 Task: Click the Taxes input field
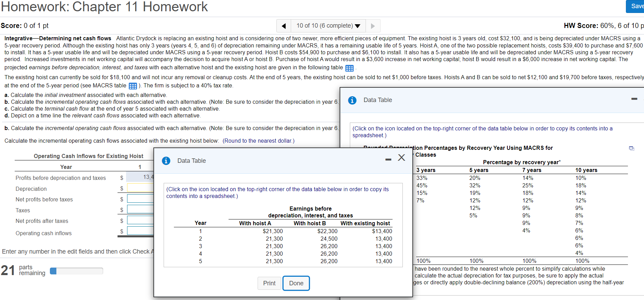(x=140, y=209)
